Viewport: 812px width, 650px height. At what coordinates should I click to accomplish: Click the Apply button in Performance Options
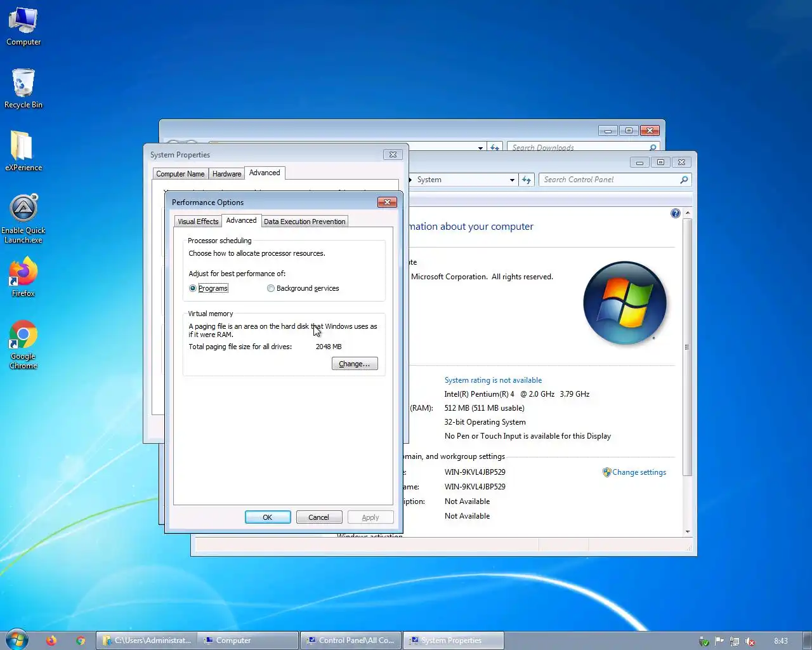370,517
